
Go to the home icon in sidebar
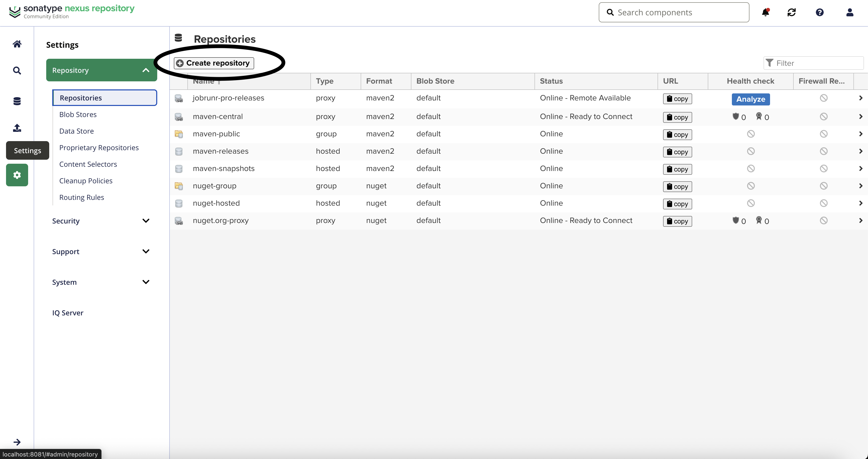coord(17,44)
